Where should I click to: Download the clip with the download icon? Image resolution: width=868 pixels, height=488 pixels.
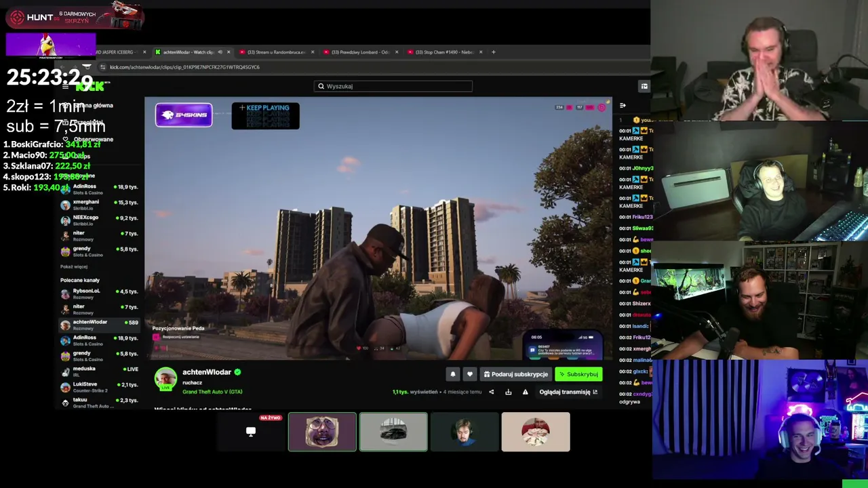(x=508, y=392)
